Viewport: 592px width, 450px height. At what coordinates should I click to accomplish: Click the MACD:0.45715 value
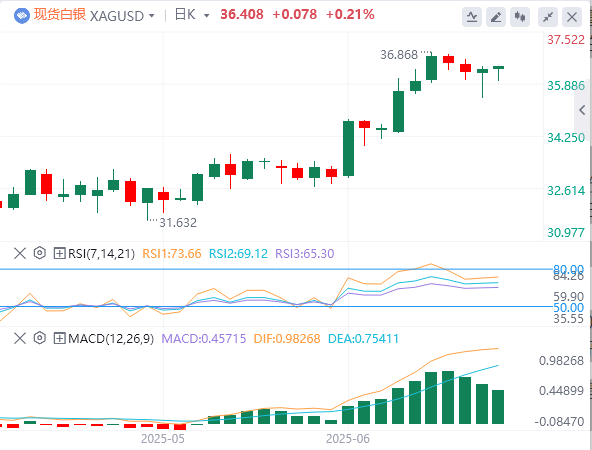(x=204, y=339)
